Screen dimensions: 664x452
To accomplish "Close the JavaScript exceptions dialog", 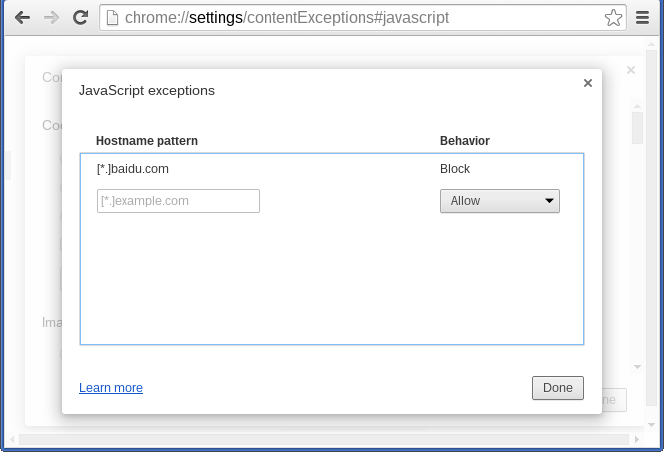I will pos(588,83).
